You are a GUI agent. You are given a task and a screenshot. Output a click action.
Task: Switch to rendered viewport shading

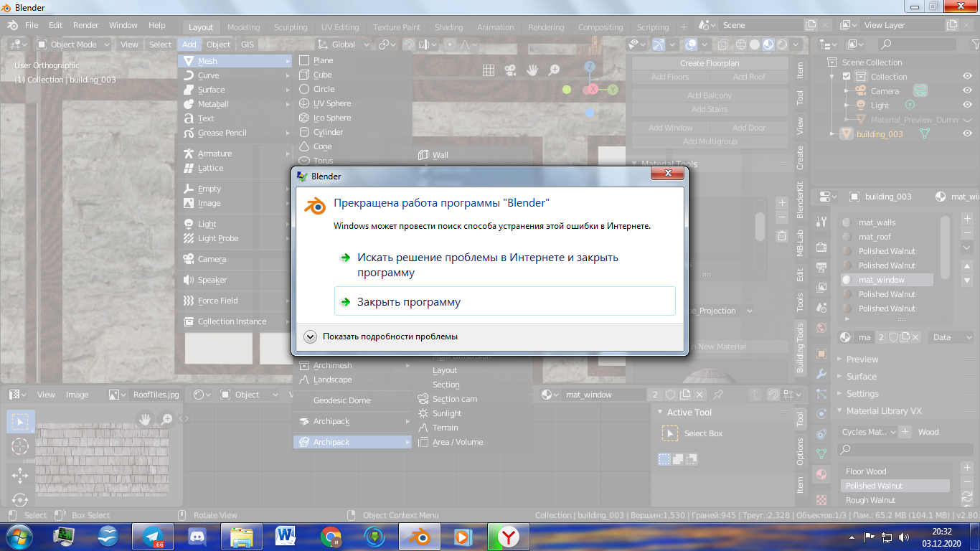782,44
